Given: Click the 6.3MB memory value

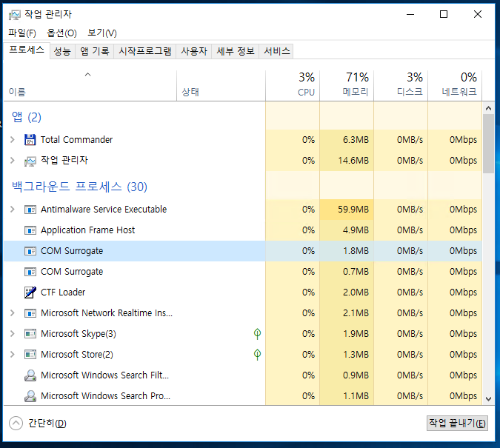Looking at the screenshot, I should [x=356, y=140].
